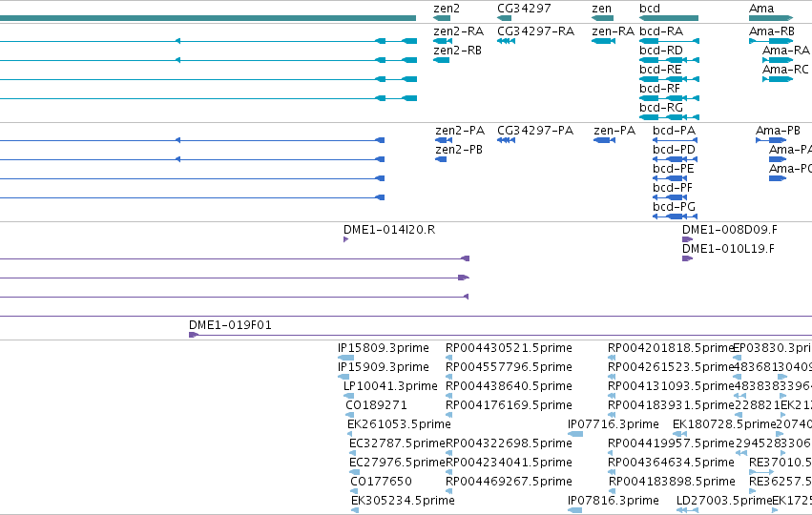Select EST IP15809.3prime
This screenshot has width=812, height=515.
[x=346, y=358]
